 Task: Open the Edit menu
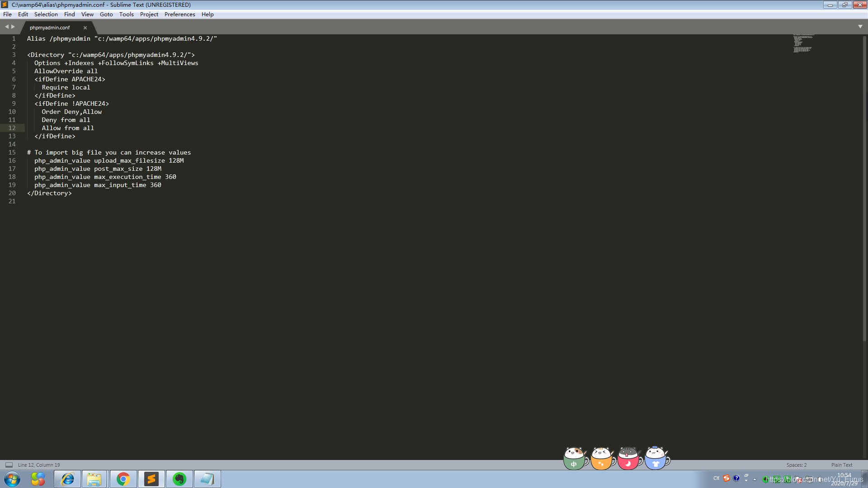click(23, 14)
